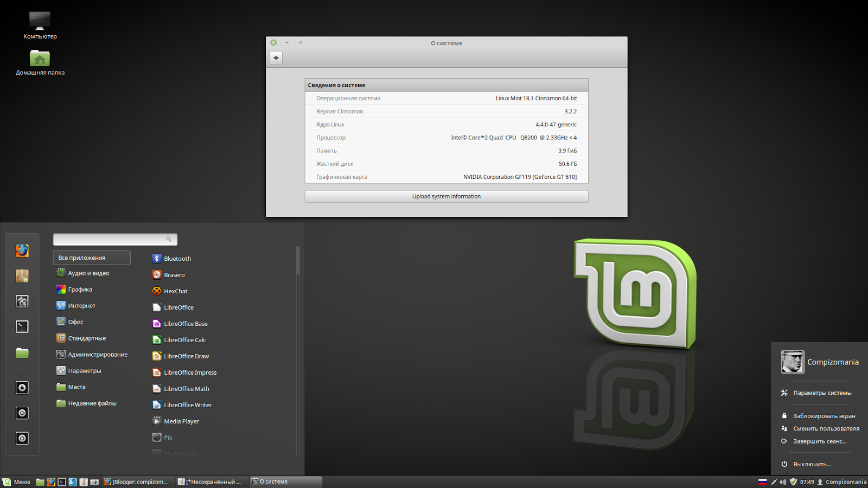Screen dimensions: 868x488
Task: Open the Files folder in favorites sidebar
Action: 22,353
